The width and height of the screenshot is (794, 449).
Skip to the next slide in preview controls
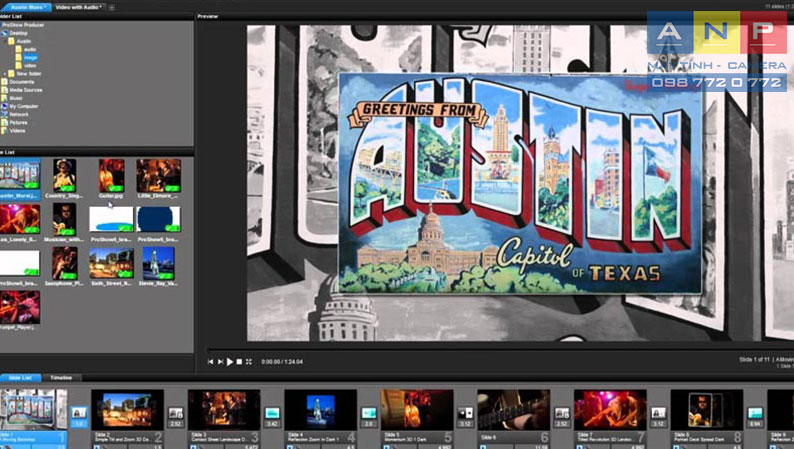220,361
